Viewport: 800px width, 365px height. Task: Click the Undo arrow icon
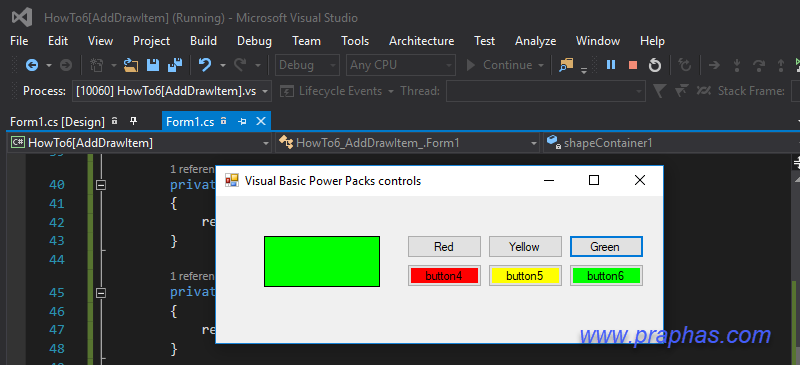[205, 65]
